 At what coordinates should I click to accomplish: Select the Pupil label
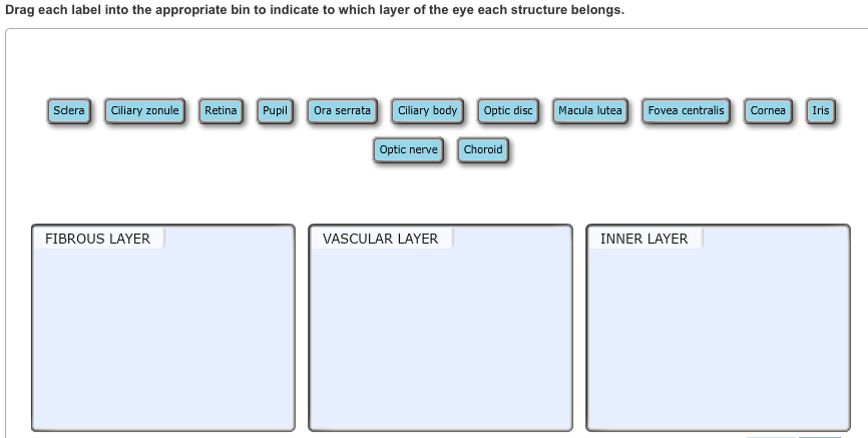pos(275,110)
